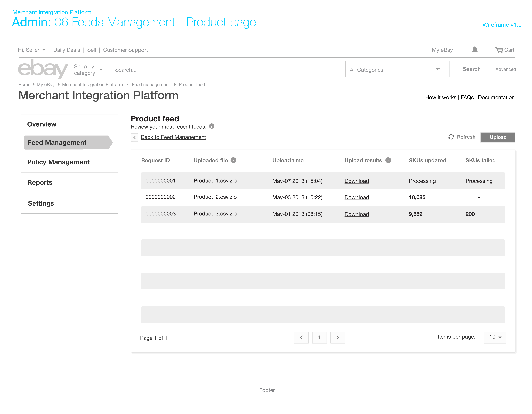Open the Items per page dropdown
Viewport: 532px width, 414px height.
click(x=495, y=337)
